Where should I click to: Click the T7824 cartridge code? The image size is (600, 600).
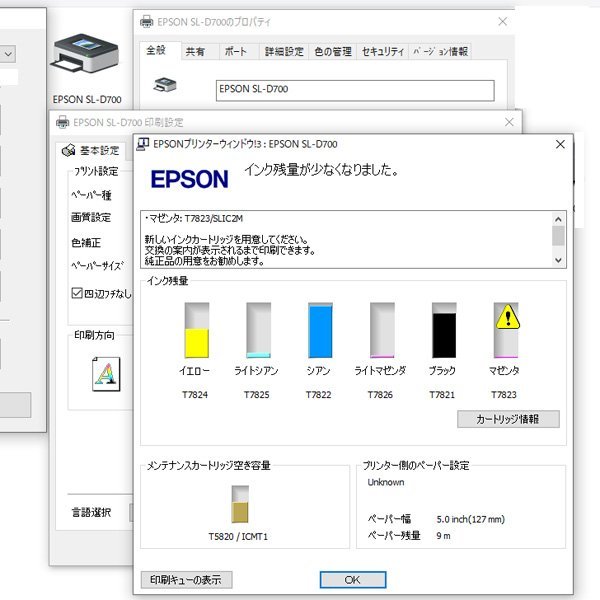195,395
